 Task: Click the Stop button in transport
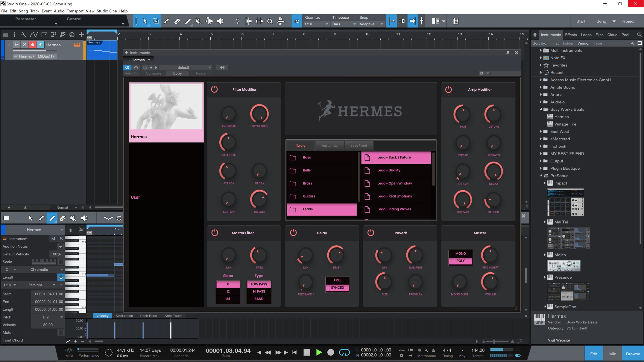(307, 352)
